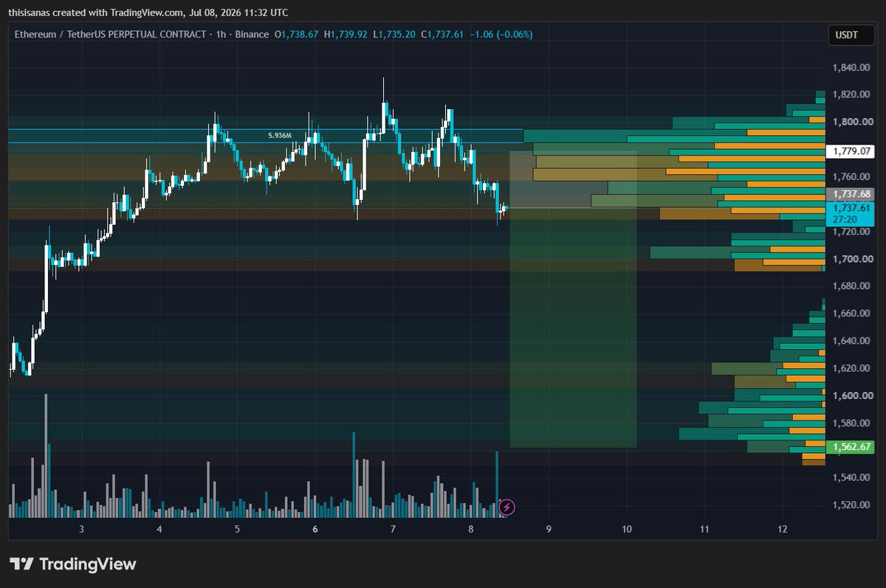Select the grey stop-loss zone of short position
The width and height of the screenshot is (886, 588).
pos(573,179)
